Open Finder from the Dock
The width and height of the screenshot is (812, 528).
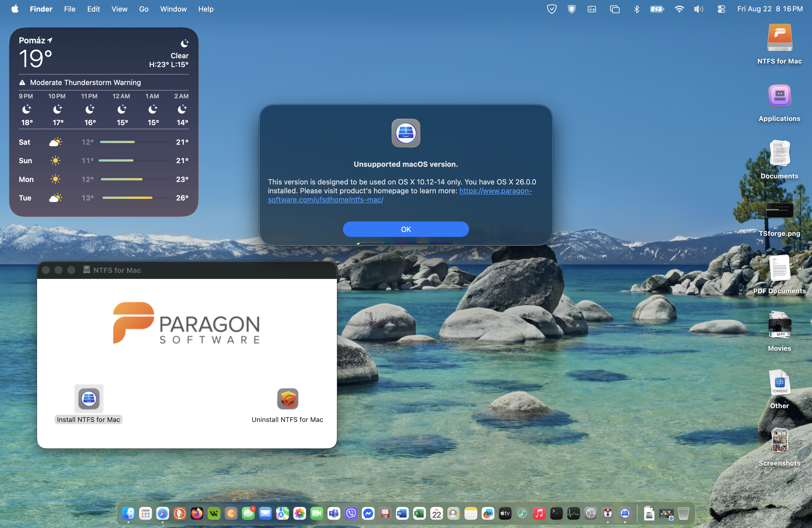pyautogui.click(x=129, y=513)
